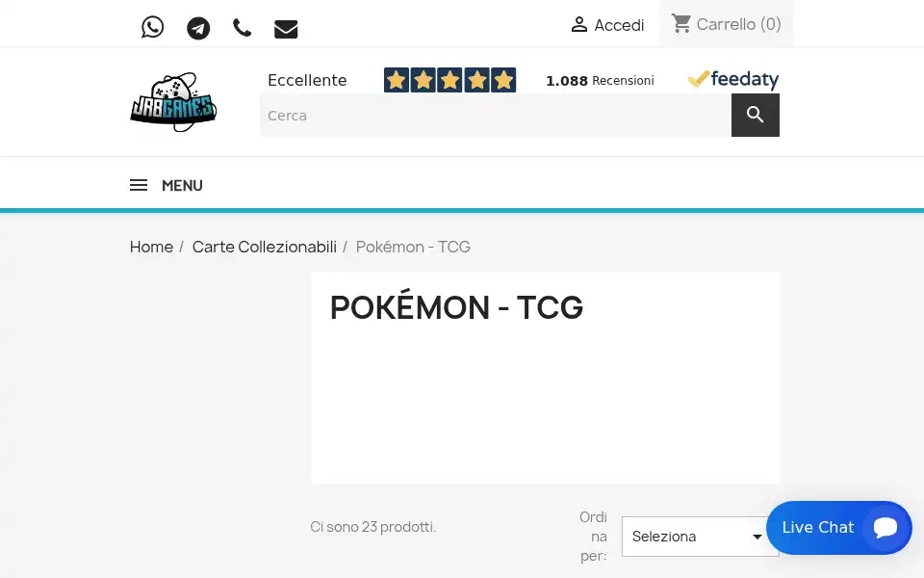Click the phone call icon
The height and width of the screenshot is (578, 924).
(x=243, y=28)
